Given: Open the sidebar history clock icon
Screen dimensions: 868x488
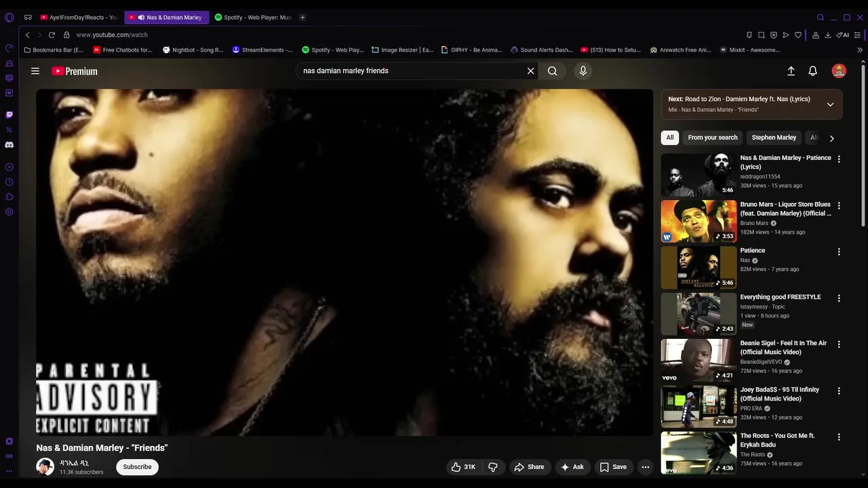Looking at the screenshot, I should (x=9, y=182).
